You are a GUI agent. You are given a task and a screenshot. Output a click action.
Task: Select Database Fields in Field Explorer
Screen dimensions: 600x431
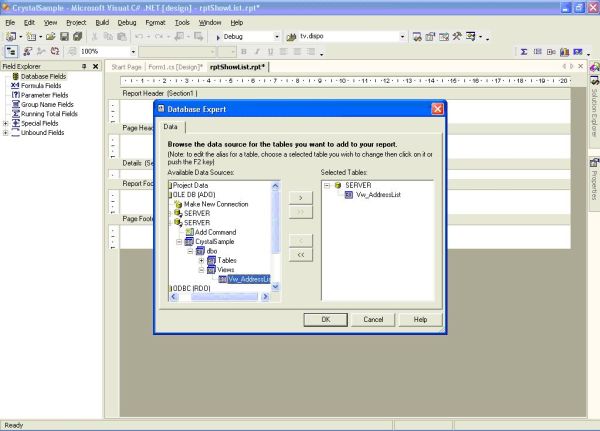(x=43, y=77)
